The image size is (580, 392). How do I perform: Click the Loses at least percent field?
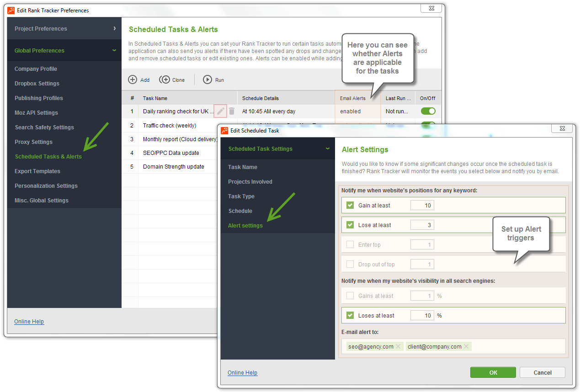coord(422,315)
